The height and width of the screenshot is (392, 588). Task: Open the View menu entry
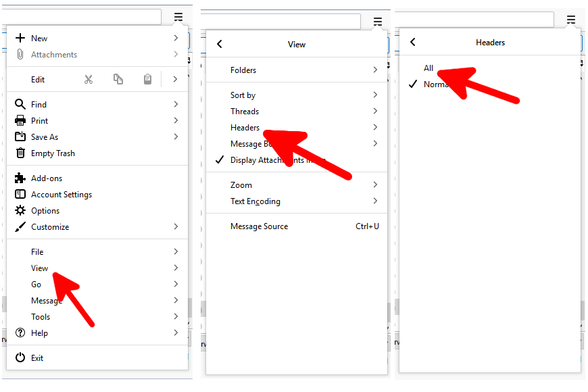pos(39,268)
